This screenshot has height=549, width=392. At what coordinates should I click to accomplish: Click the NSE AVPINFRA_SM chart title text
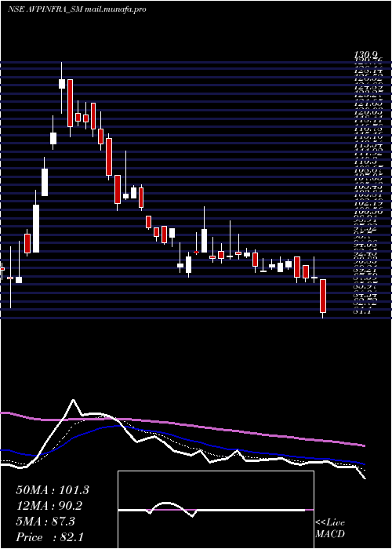pyautogui.click(x=77, y=9)
